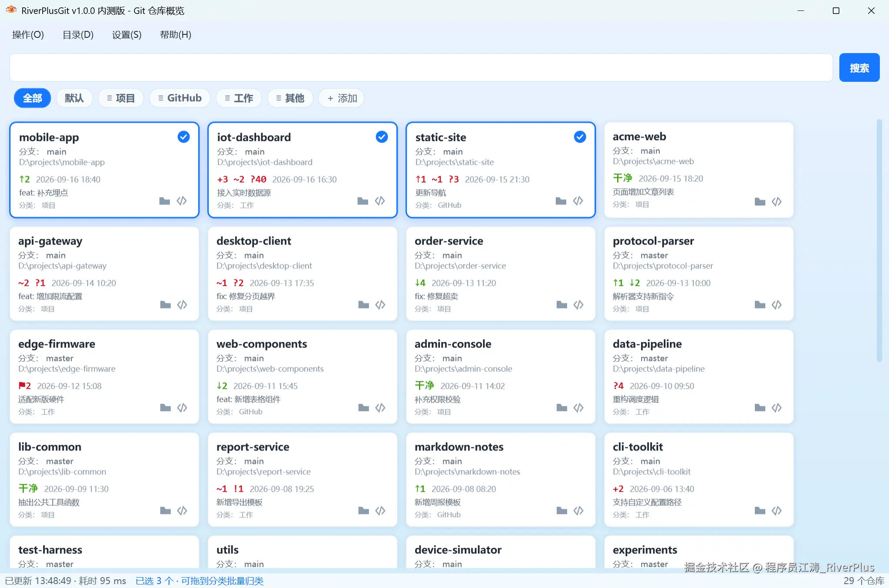
Task: Click the 添加 category button
Action: click(x=341, y=98)
